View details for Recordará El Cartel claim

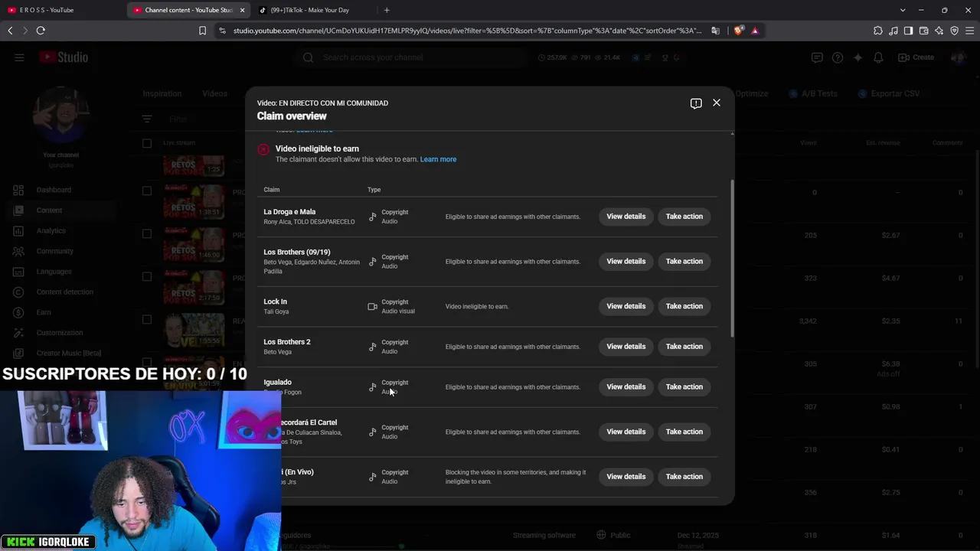(x=626, y=432)
